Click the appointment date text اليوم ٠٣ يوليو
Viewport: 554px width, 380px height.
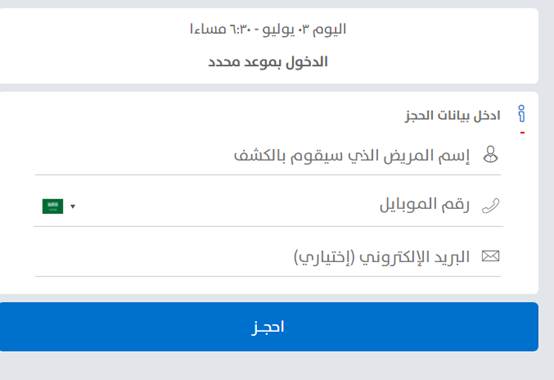pos(303,29)
